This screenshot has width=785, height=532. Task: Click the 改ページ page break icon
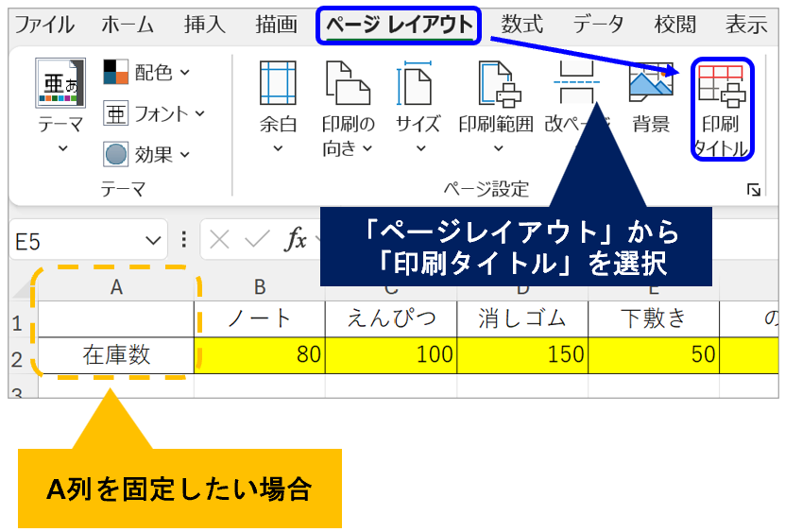576,83
